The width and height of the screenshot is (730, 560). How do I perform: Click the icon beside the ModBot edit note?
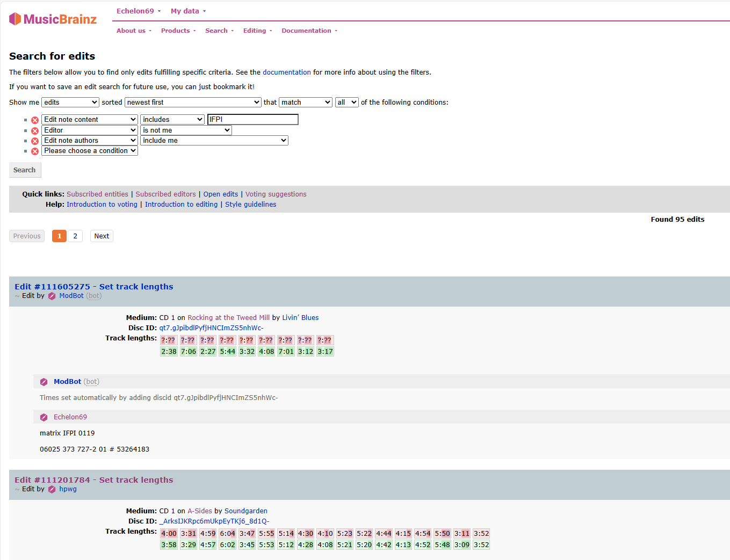[x=44, y=382]
